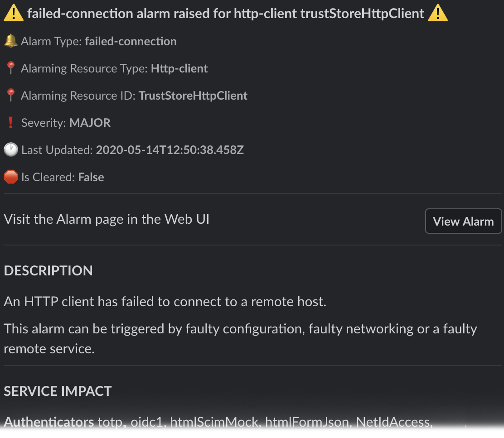Select the Last Updated timestamp text

coord(170,149)
